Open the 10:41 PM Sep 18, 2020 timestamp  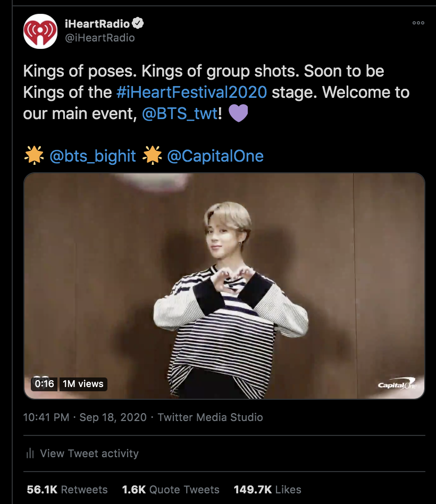(x=85, y=417)
